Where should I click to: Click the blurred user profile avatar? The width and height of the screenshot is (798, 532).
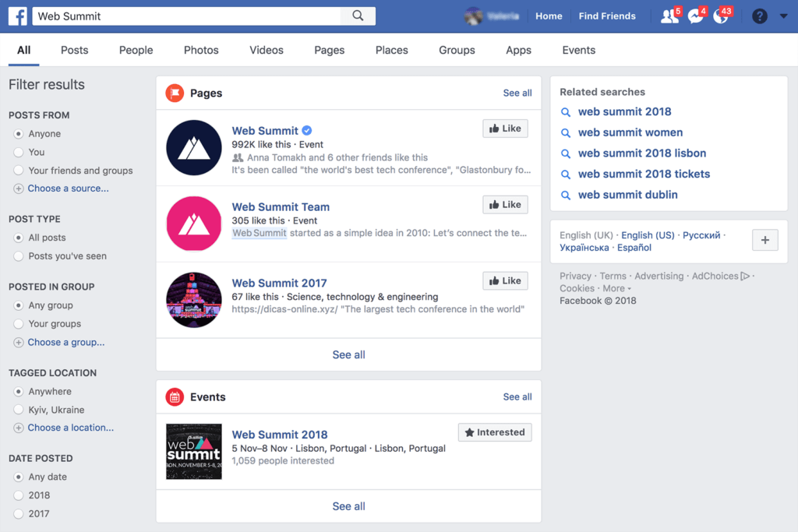[473, 16]
